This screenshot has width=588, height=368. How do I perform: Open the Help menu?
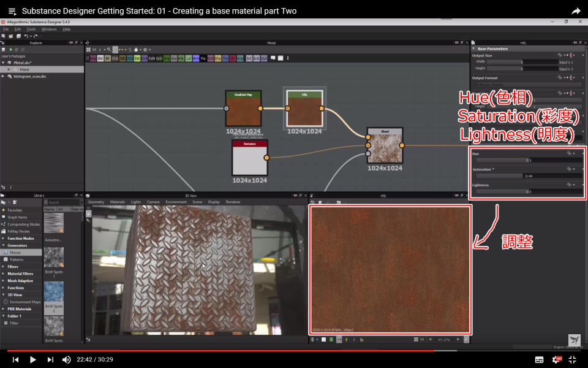66,29
